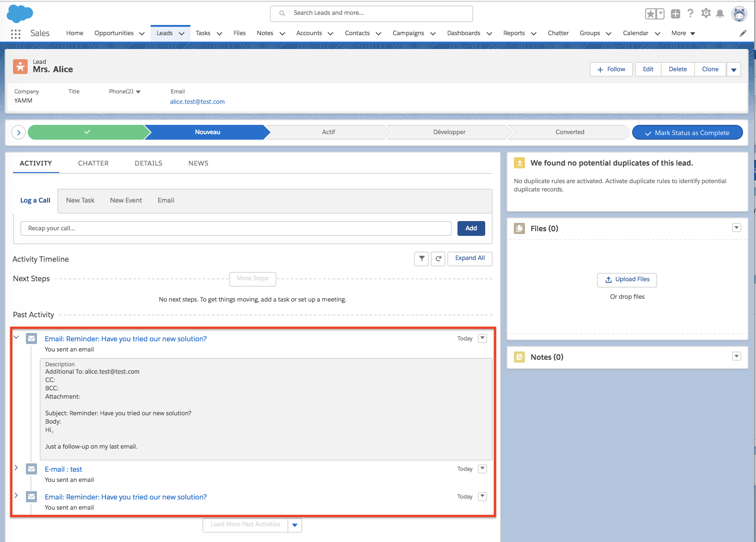
Task: Expand the Phone(2) dropdown
Action: (x=138, y=92)
